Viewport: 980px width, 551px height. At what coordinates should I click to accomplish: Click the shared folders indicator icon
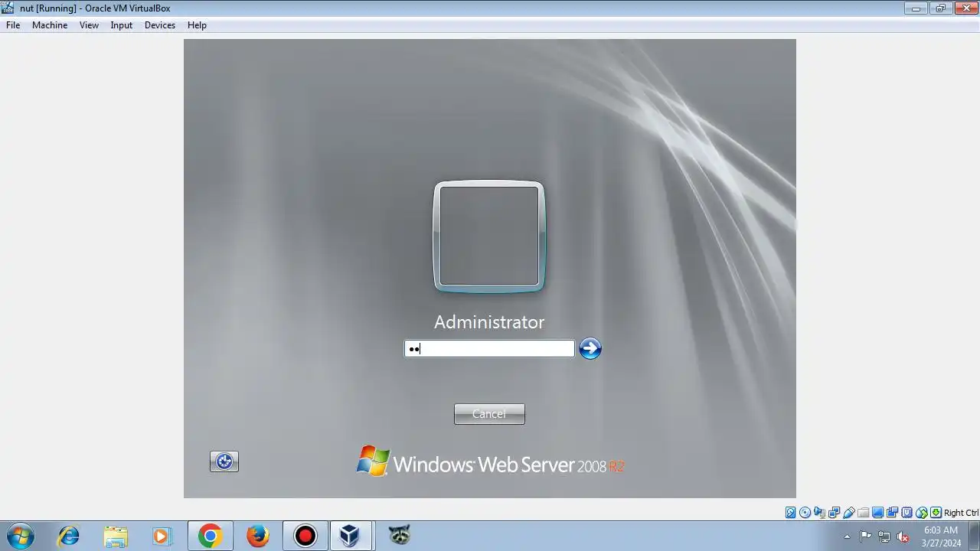tap(864, 513)
